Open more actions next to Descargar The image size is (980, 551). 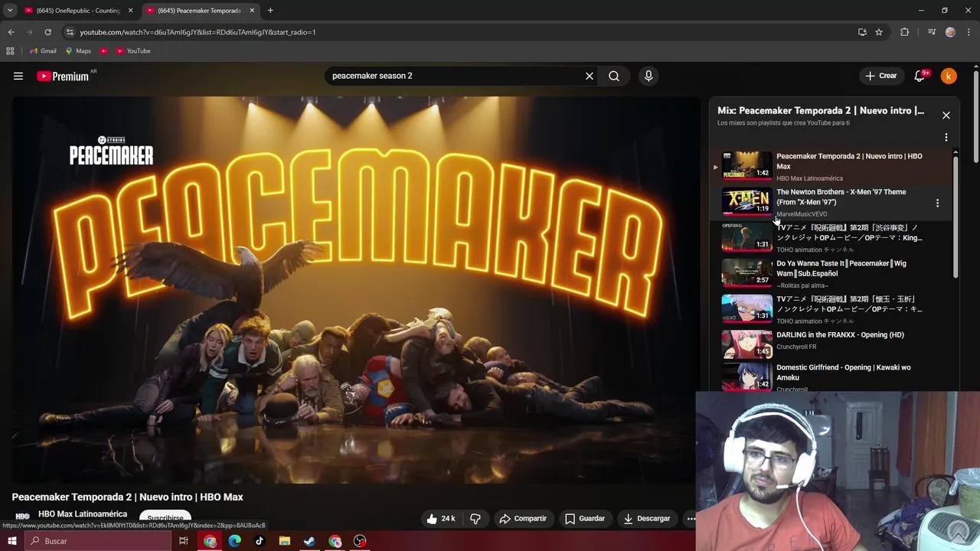pyautogui.click(x=691, y=518)
